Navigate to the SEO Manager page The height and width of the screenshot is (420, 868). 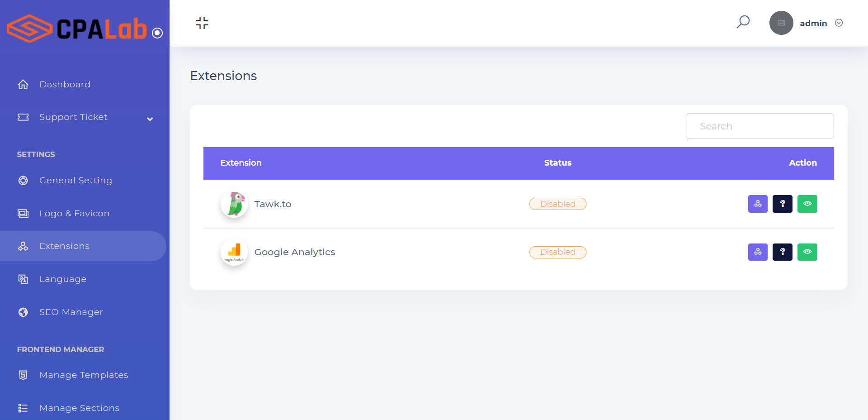[x=71, y=312]
